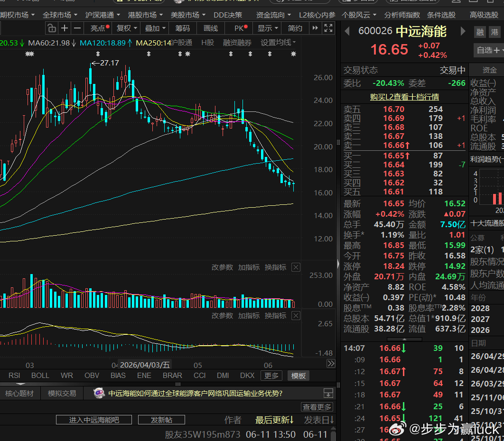The width and height of the screenshot is (504, 441).
Task: Go to previous stock with left arrow
Action: 347,31
